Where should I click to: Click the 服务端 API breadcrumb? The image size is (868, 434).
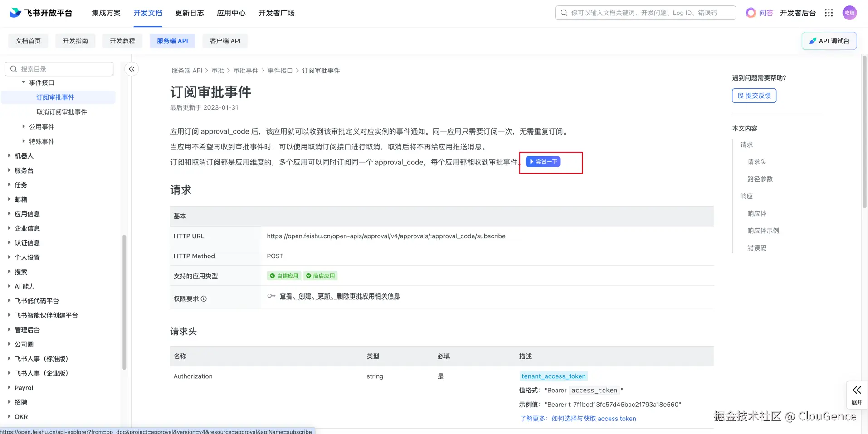(x=187, y=71)
